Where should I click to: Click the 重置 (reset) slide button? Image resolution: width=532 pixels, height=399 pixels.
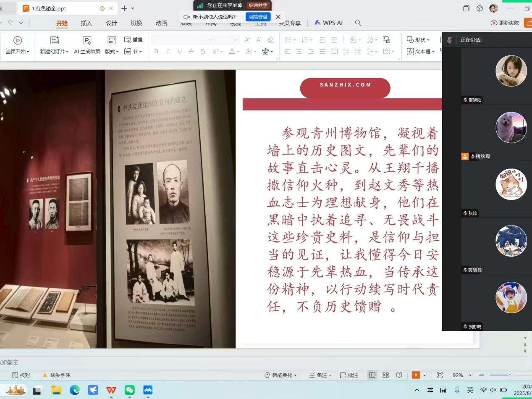pos(134,40)
